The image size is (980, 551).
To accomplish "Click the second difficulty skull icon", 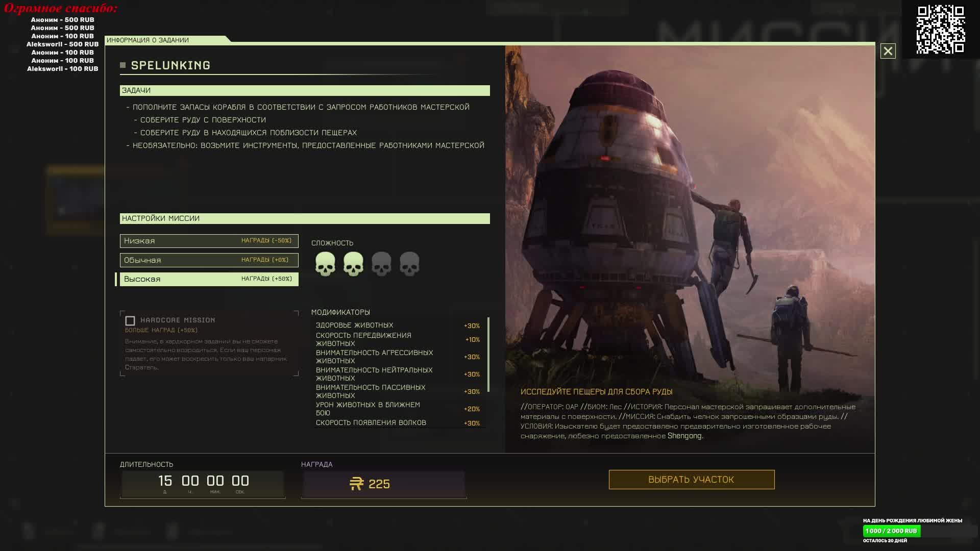I will [353, 264].
